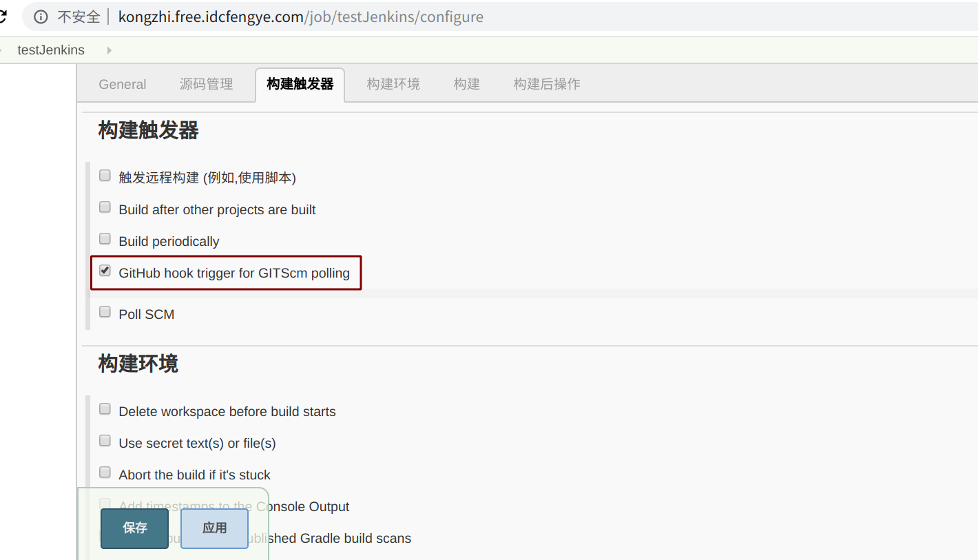The image size is (978, 560).
Task: Apply changes using the 应用 button
Action: (x=214, y=528)
